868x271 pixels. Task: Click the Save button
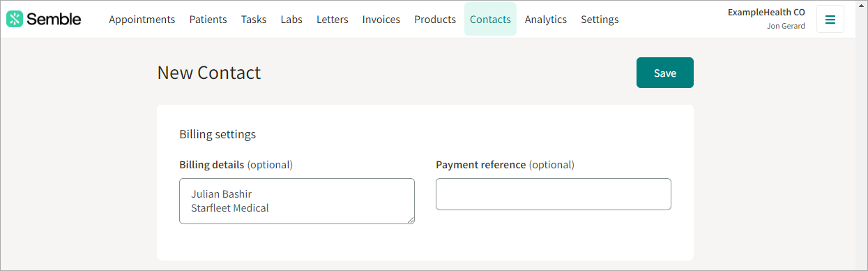(665, 73)
